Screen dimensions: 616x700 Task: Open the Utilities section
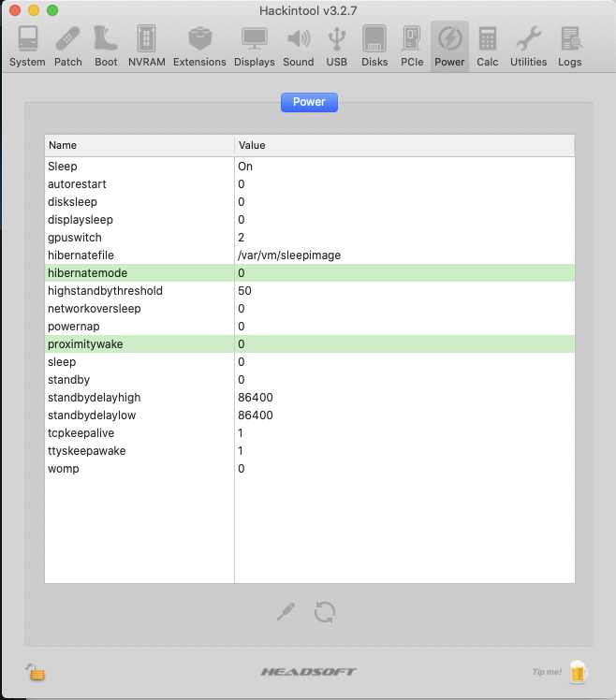(528, 47)
